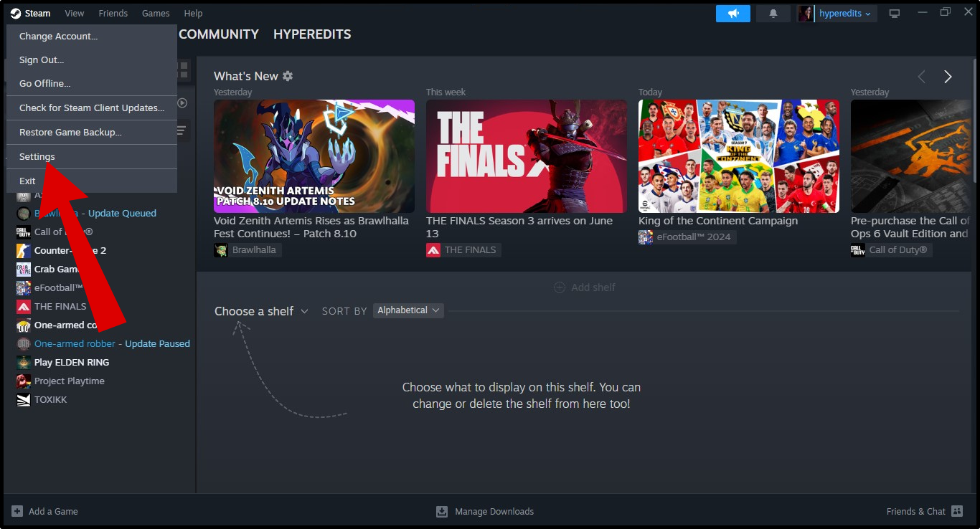This screenshot has width=980, height=529.
Task: Open the View menu
Action: [x=75, y=14]
